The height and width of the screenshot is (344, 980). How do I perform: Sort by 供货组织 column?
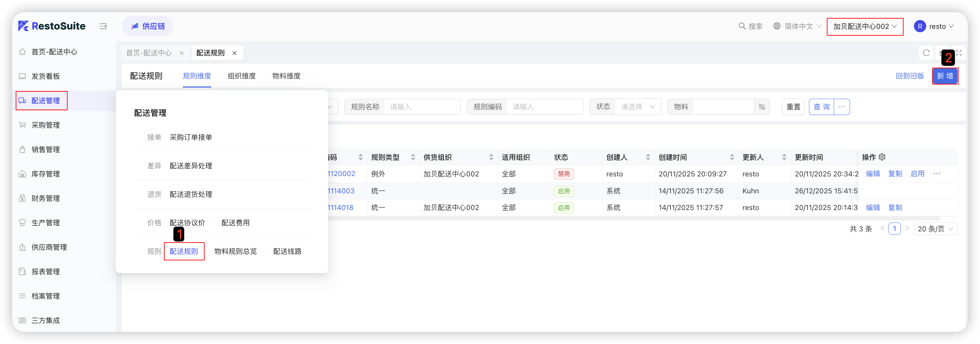point(491,157)
